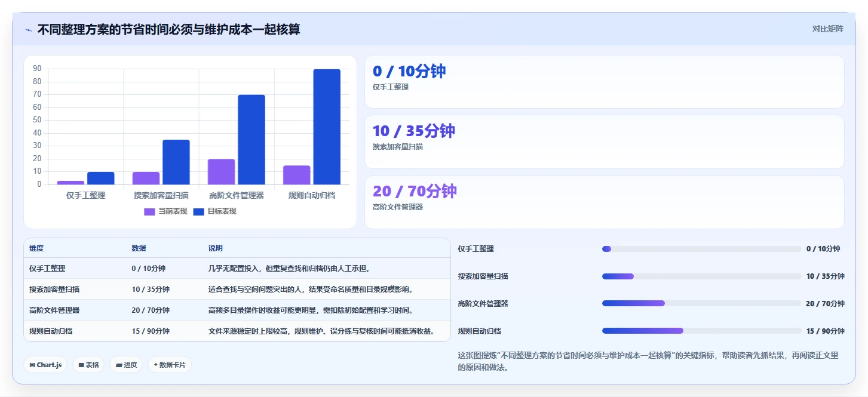This screenshot has height=397, width=868.
Task: Click the purple 当前表现 bar for 高阶文件管理器
Action: tap(221, 172)
